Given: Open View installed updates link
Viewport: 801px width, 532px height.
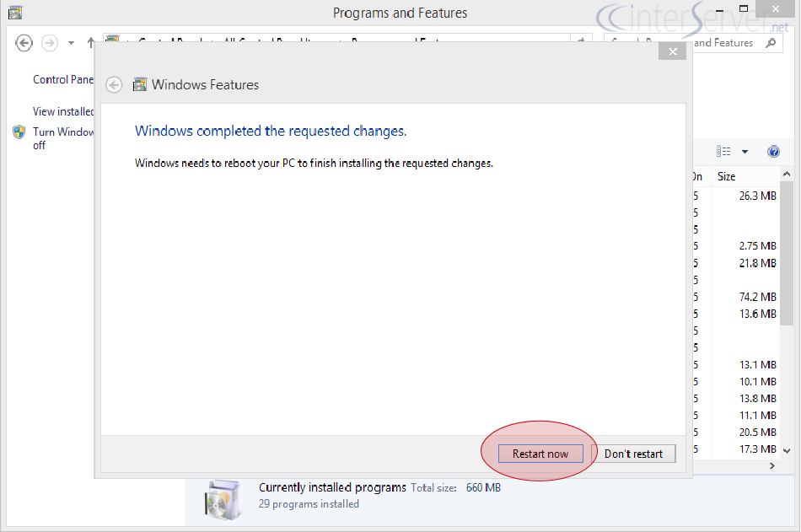Looking at the screenshot, I should (63, 111).
